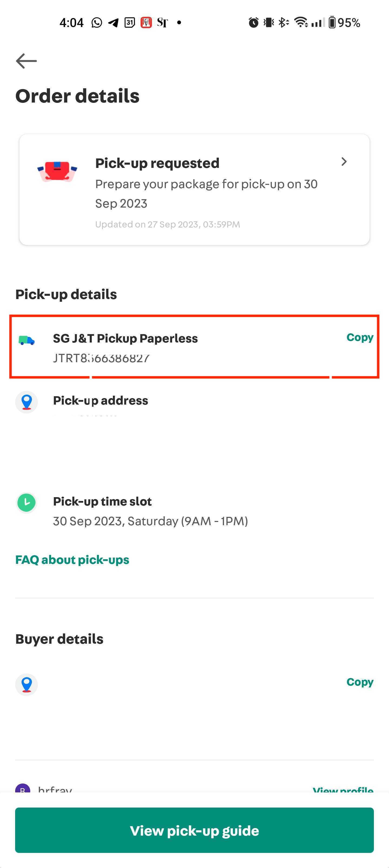
Task: Open the Pick-up requested status chevron
Action: click(344, 162)
